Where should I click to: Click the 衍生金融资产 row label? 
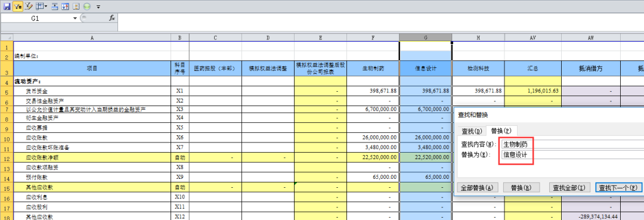click(x=42, y=118)
